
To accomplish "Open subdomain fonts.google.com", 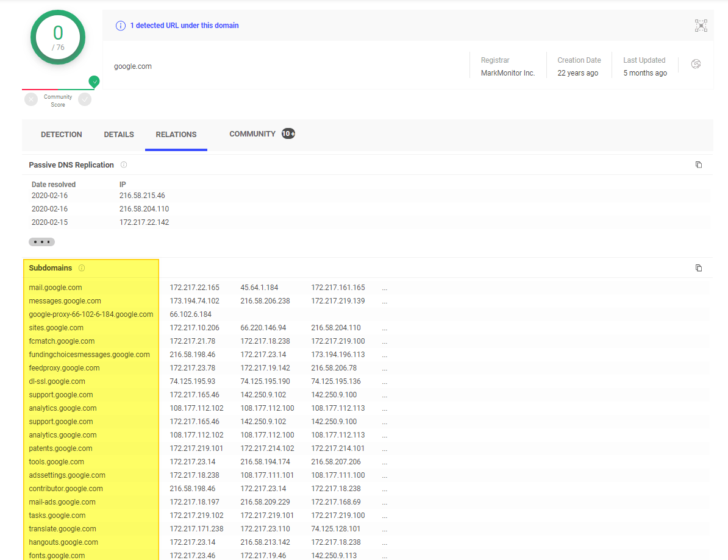I will tap(57, 555).
